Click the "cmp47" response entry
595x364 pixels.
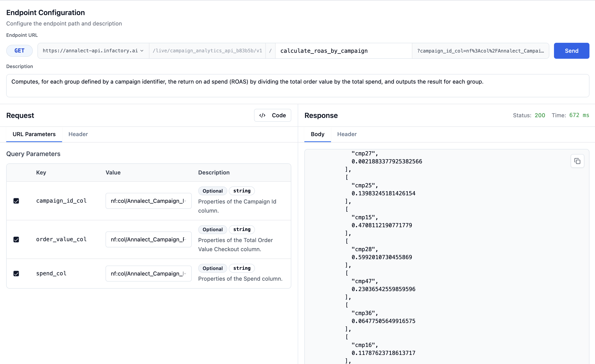364,281
